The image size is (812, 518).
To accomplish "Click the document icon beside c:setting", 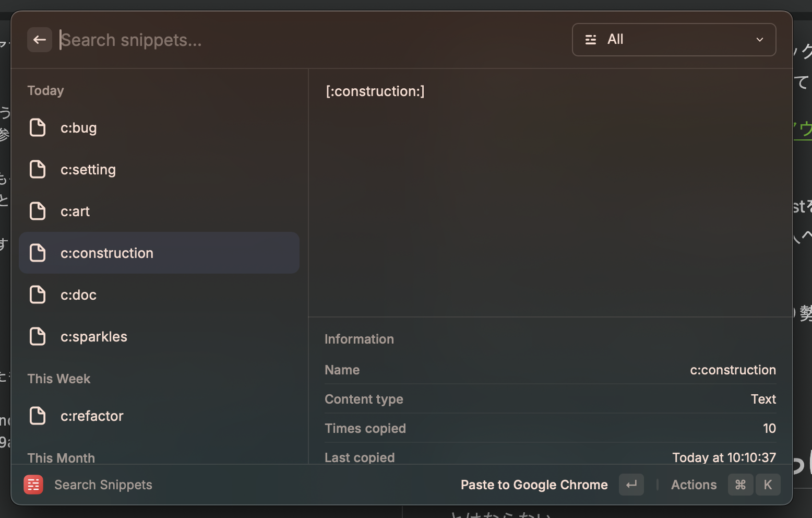I will 38,169.
